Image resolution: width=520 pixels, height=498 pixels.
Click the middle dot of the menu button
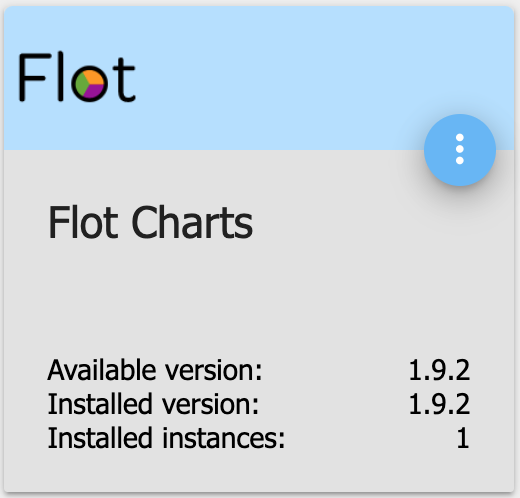[460, 149]
